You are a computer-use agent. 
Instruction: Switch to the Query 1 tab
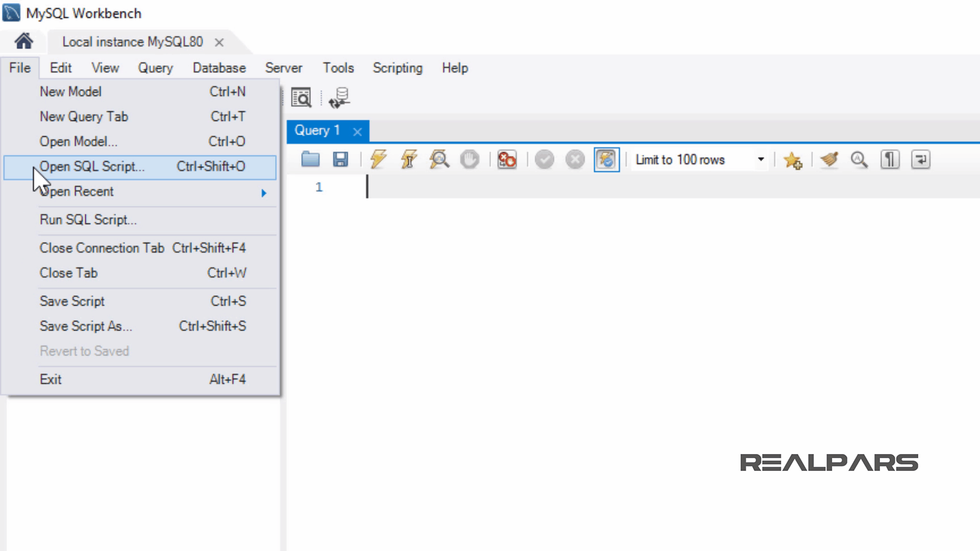coord(317,130)
